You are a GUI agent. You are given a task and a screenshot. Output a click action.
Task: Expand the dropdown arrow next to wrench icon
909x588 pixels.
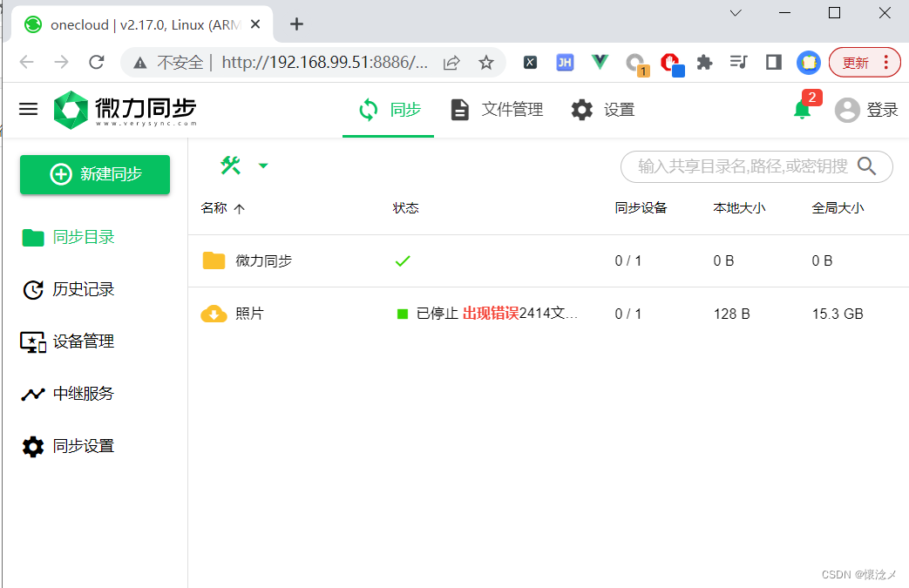click(x=263, y=165)
